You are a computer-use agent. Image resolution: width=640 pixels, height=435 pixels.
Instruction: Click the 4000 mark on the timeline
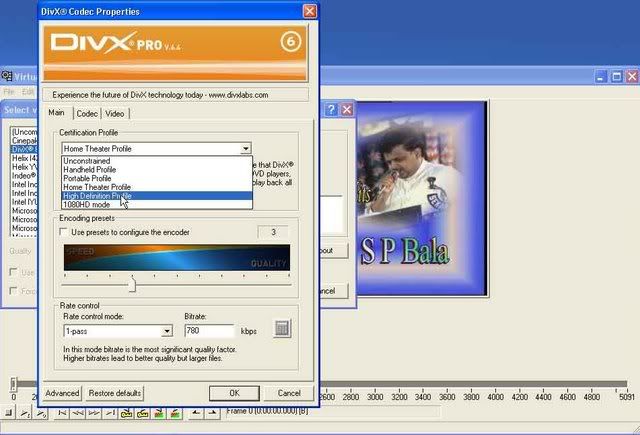point(495,397)
